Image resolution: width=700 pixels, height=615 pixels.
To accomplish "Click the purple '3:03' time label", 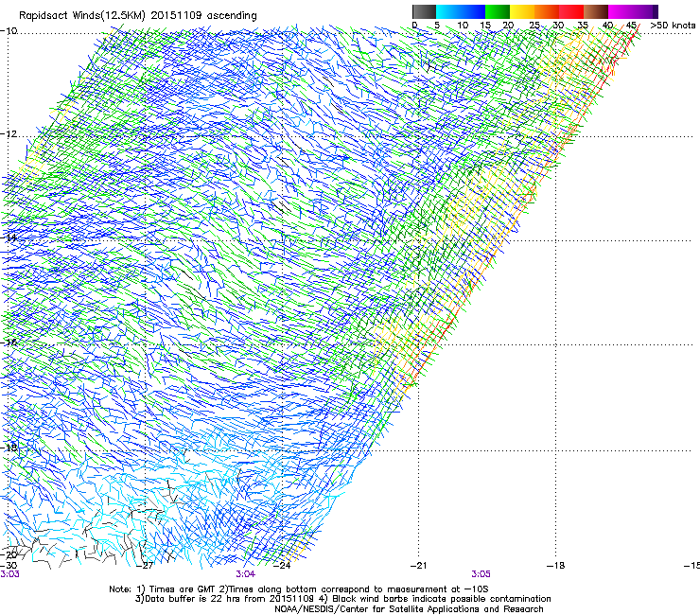I will pos(9,574).
